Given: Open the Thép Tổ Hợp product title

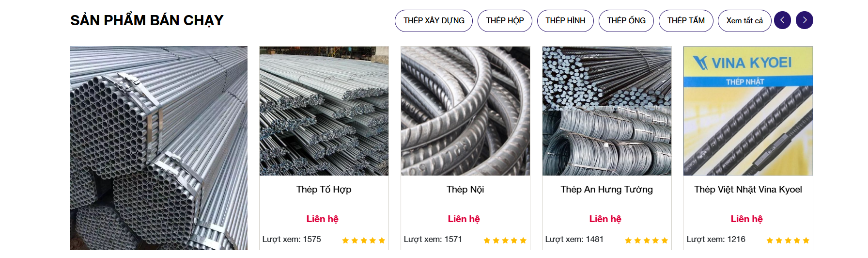Looking at the screenshot, I should point(324,190).
